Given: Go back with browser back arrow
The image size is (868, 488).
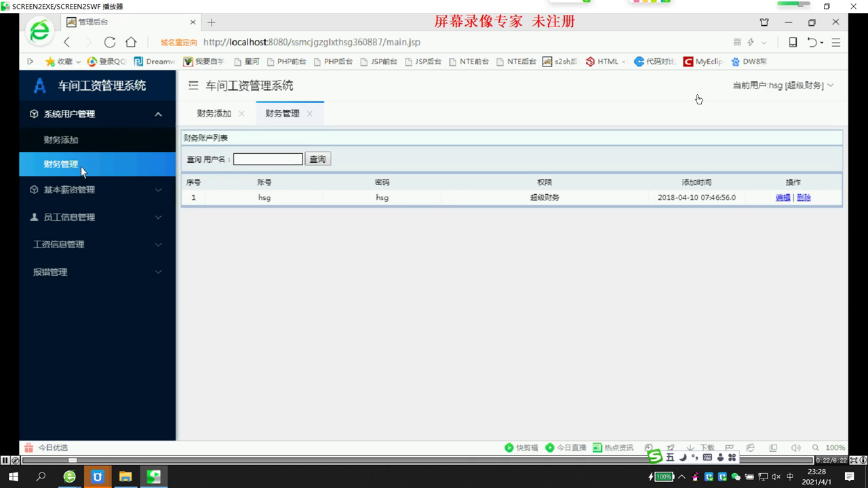Looking at the screenshot, I should point(67,42).
